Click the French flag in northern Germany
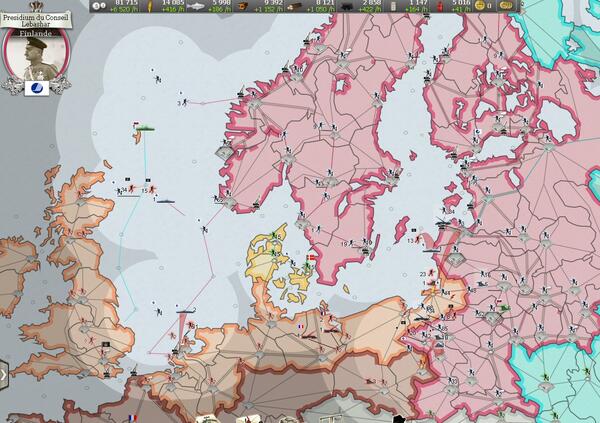Screen dimensions: 600x423 [x=301, y=327]
